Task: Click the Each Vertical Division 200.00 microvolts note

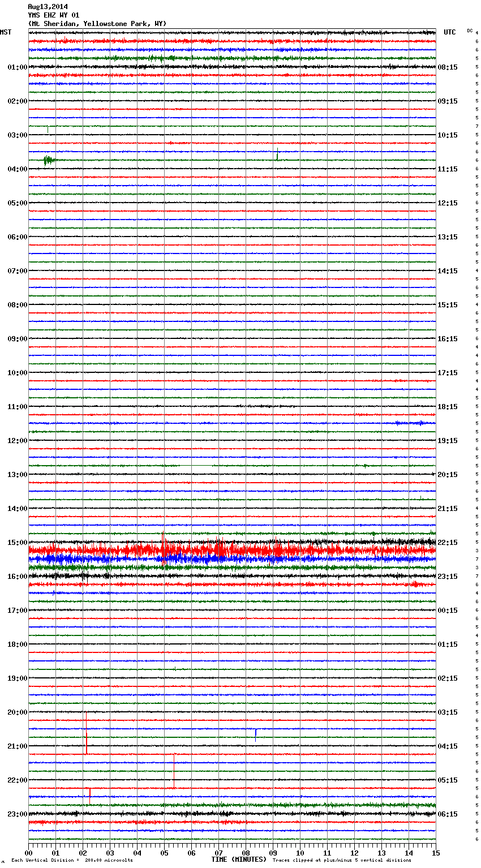Action: tap(72, 861)
